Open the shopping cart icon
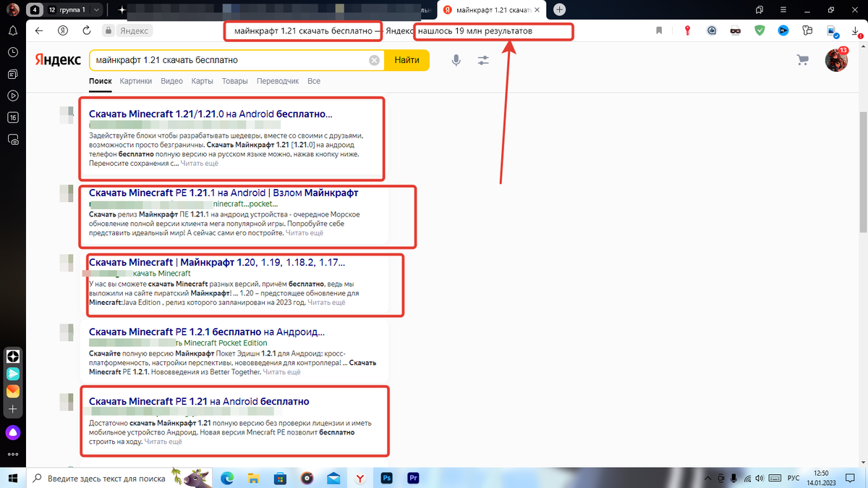The image size is (868, 488). pyautogui.click(x=801, y=60)
